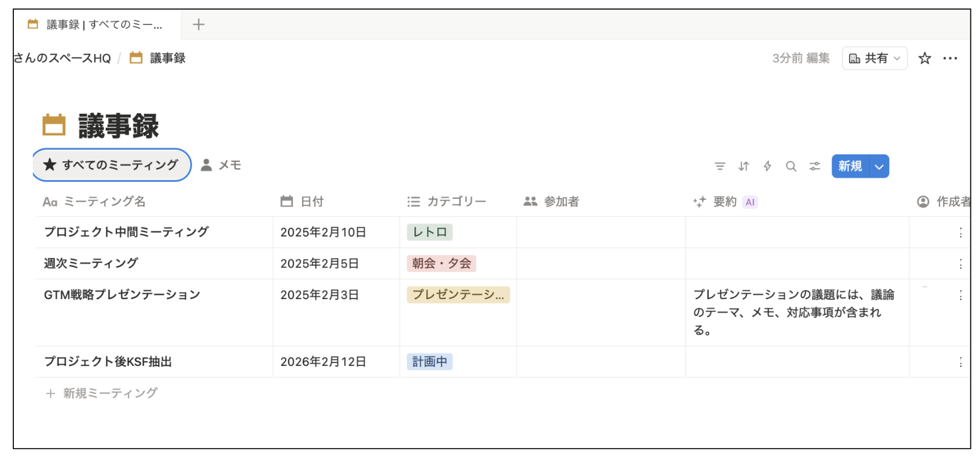Expand the dropdown arrow beside 新規 button

click(x=879, y=166)
